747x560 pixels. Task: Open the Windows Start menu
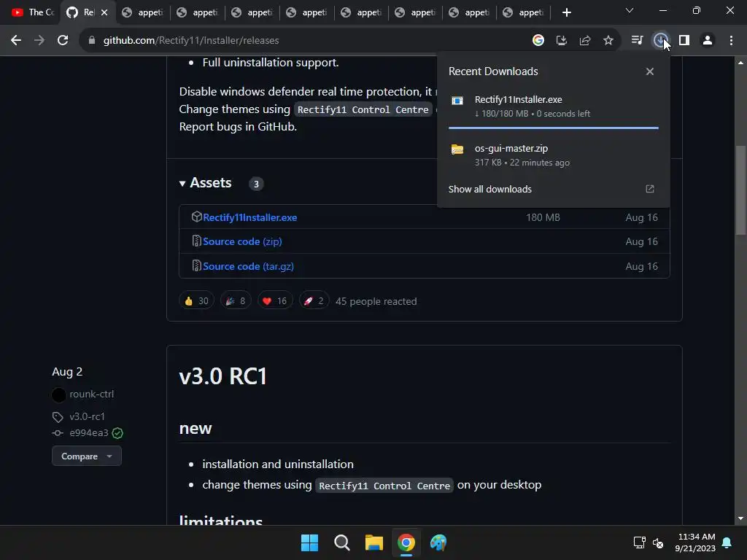tap(309, 542)
